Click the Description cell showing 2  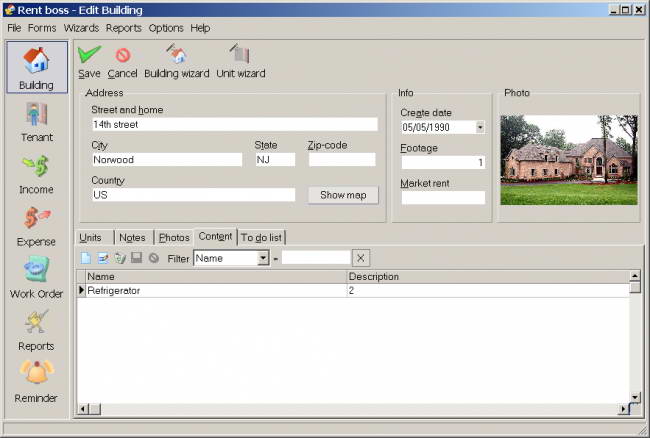488,290
